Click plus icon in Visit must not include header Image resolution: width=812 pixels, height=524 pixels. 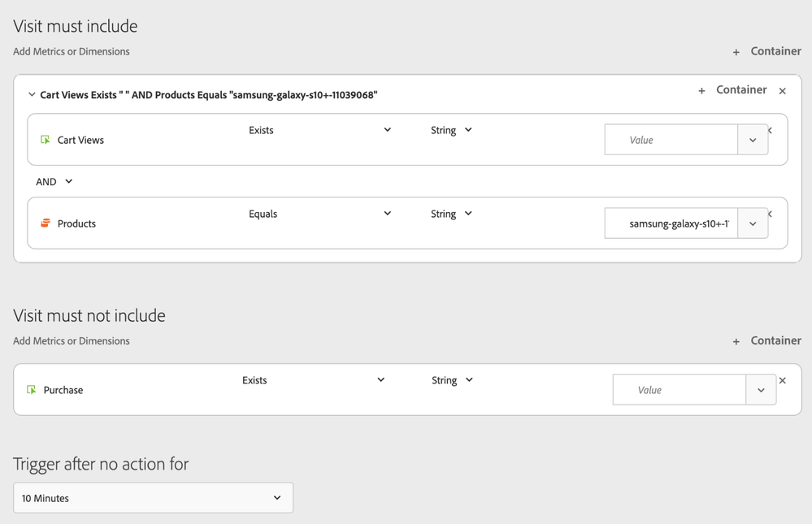(736, 341)
